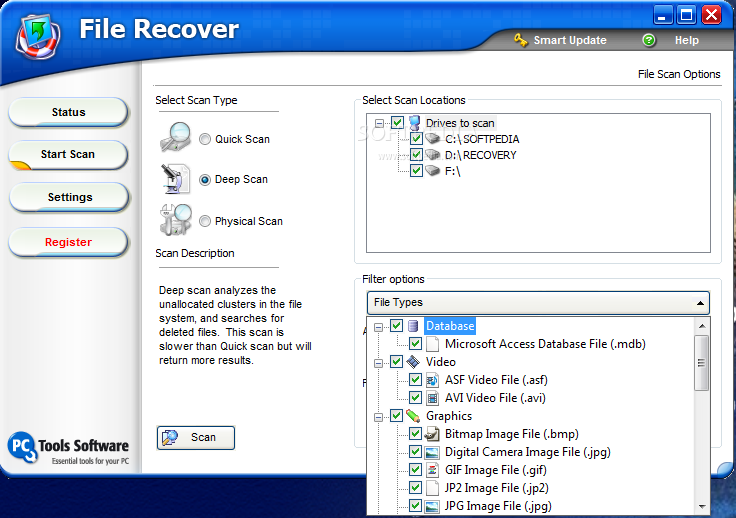The height and width of the screenshot is (518, 736).
Task: Click the file types list scroll down arrow
Action: pos(702,506)
